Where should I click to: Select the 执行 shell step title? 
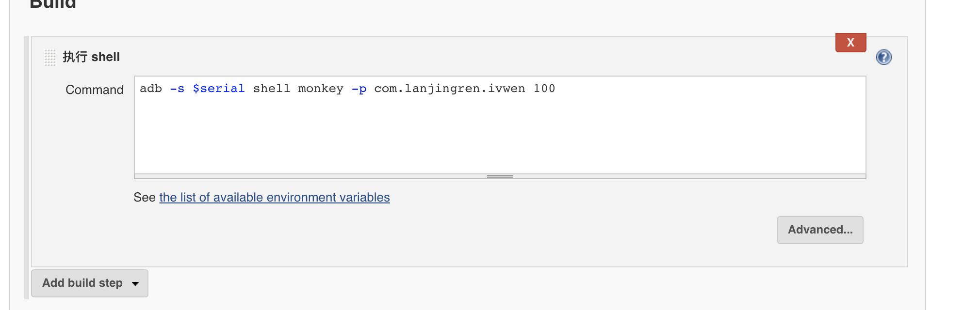pos(91,57)
